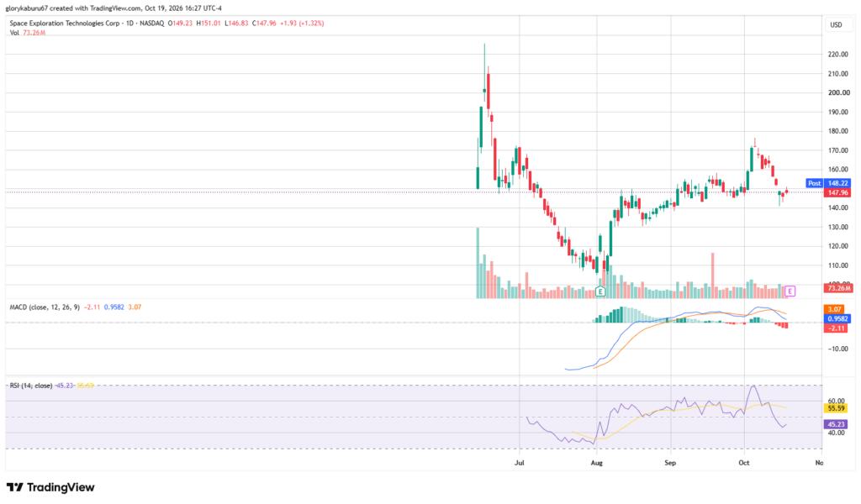Click the "RSI (14, close)" legend

tap(31, 386)
